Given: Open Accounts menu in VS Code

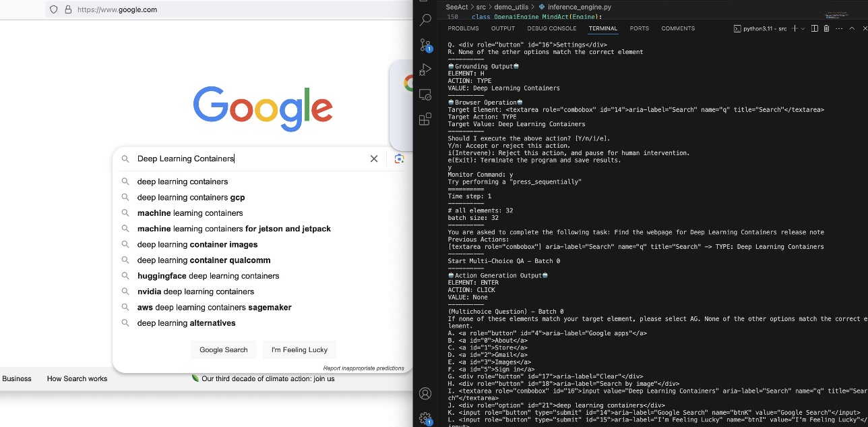Looking at the screenshot, I should point(425,393).
